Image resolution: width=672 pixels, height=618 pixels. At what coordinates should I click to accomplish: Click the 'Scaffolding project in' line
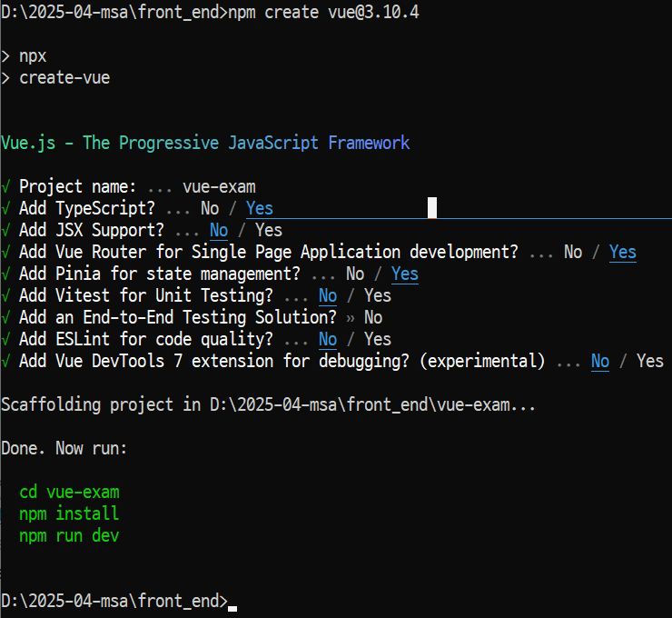pos(268,405)
